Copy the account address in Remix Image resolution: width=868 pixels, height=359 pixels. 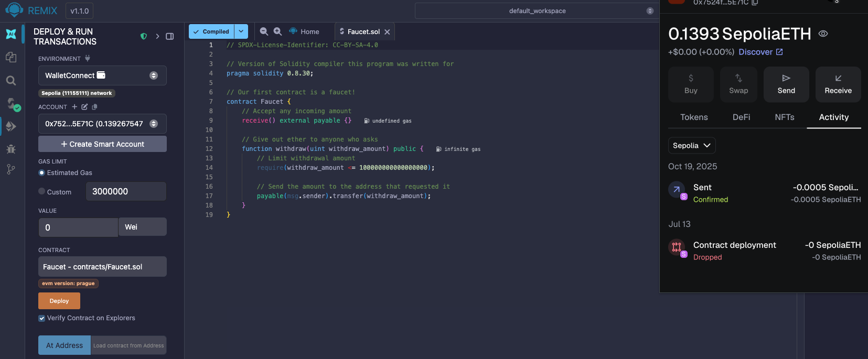pos(94,107)
